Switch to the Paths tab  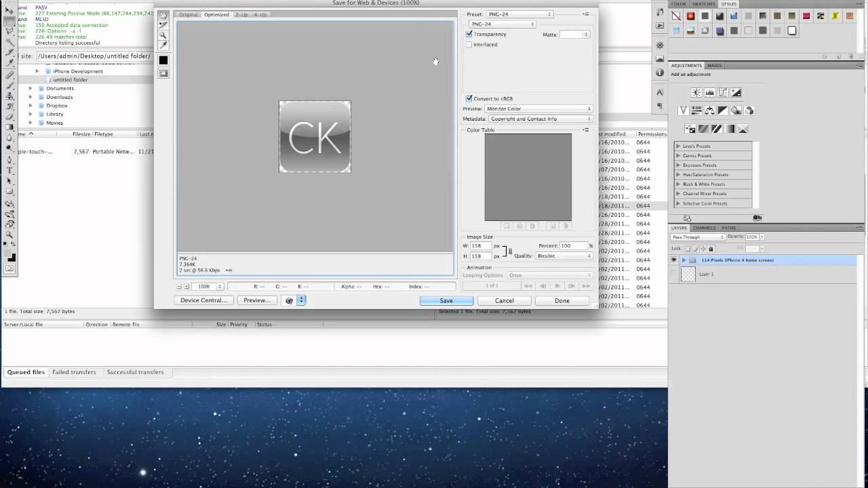tap(729, 228)
